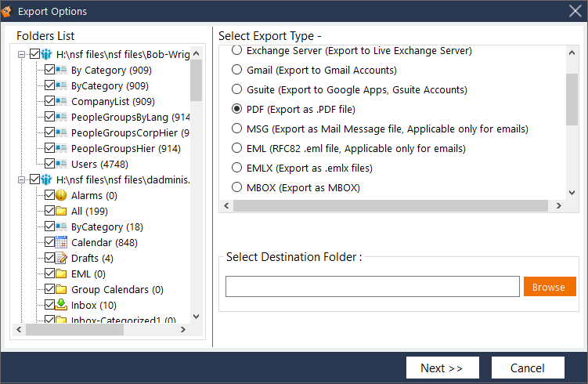
Task: Click the Alarms folder bell icon
Action: coord(61,195)
